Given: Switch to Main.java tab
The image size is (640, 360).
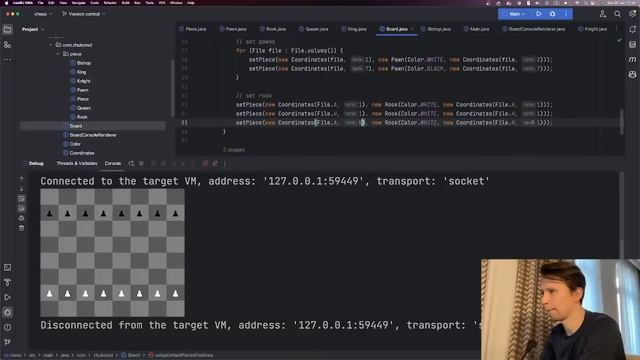Looking at the screenshot, I should (476, 29).
